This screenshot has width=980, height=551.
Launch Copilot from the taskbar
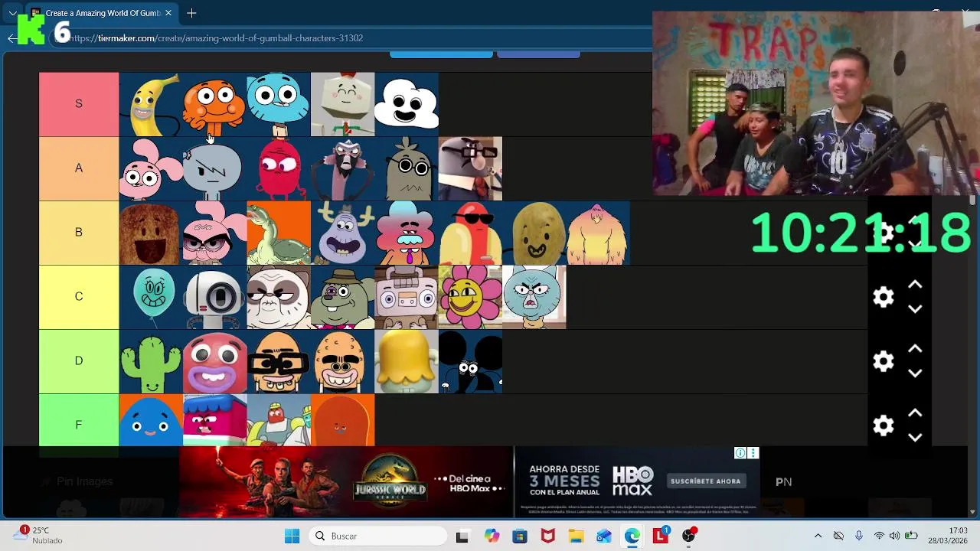pos(492,536)
